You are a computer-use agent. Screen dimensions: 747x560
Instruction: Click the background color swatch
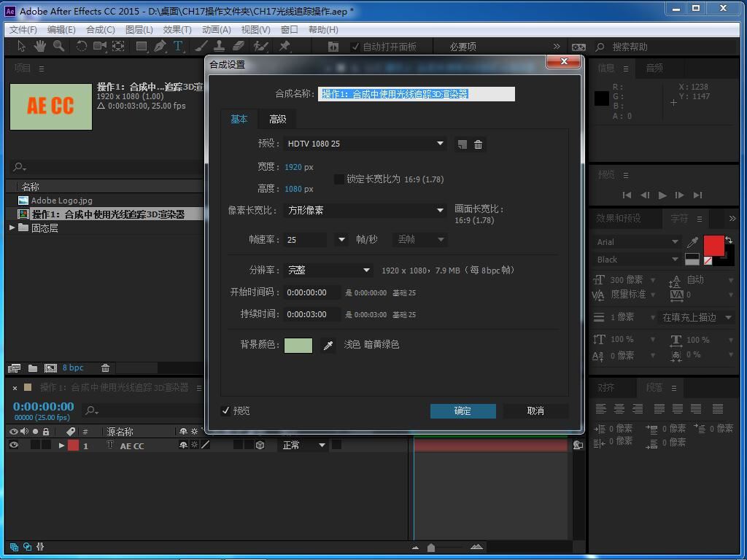298,345
